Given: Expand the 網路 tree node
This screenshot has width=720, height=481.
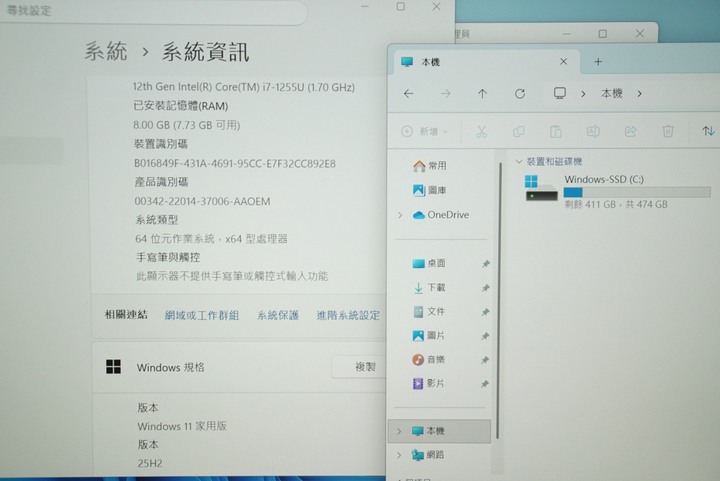Looking at the screenshot, I should pyautogui.click(x=399, y=455).
